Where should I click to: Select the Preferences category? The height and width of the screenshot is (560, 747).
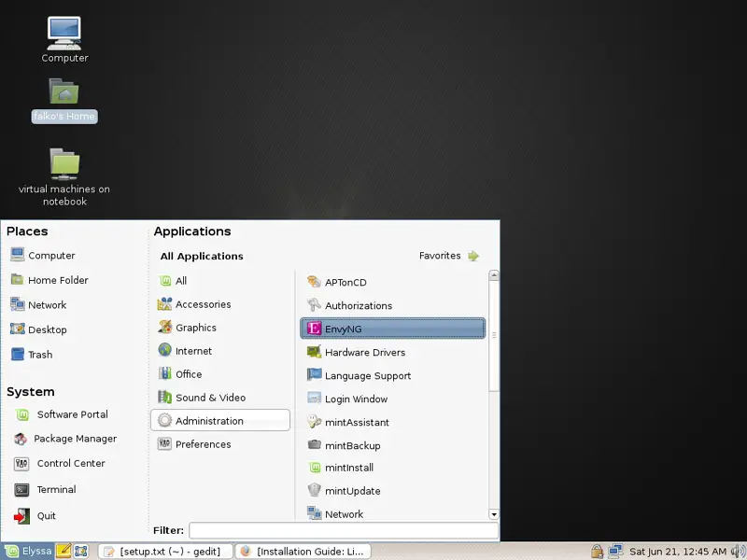(220, 444)
